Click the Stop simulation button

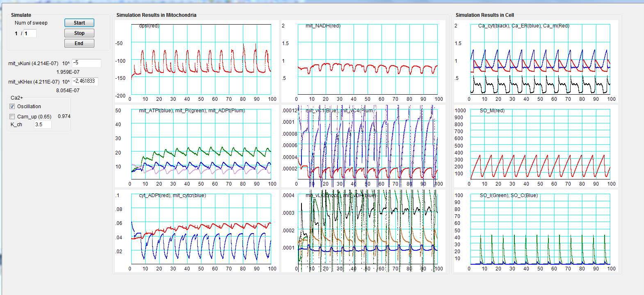coord(79,33)
